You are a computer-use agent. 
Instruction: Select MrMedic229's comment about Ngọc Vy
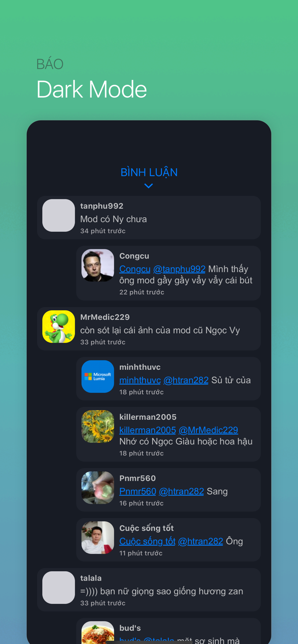(149, 329)
